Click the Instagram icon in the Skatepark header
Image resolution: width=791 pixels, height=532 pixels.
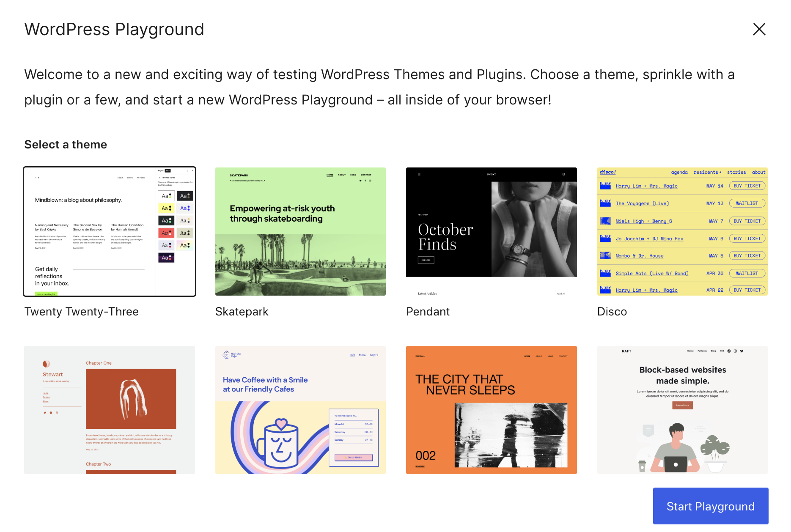(370, 181)
